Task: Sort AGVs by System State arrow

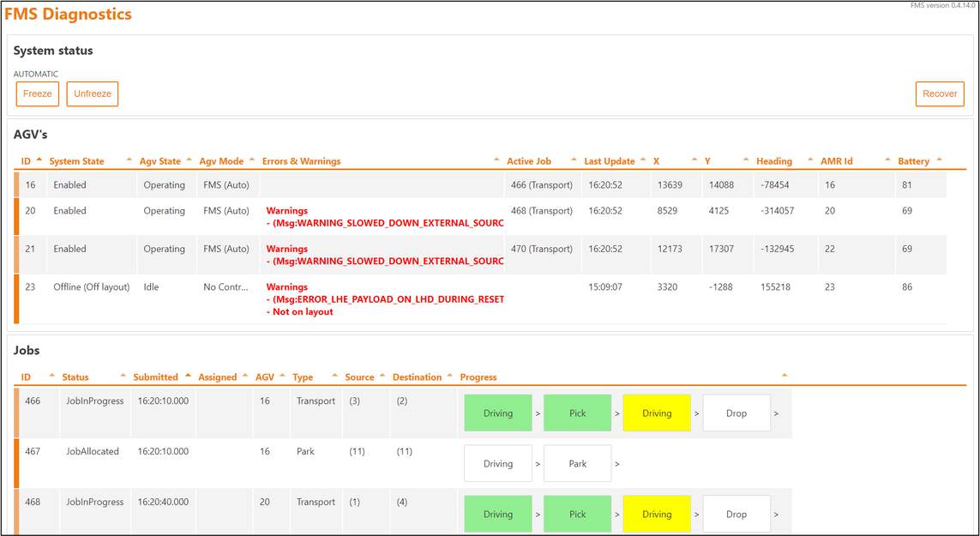Action: click(129, 161)
